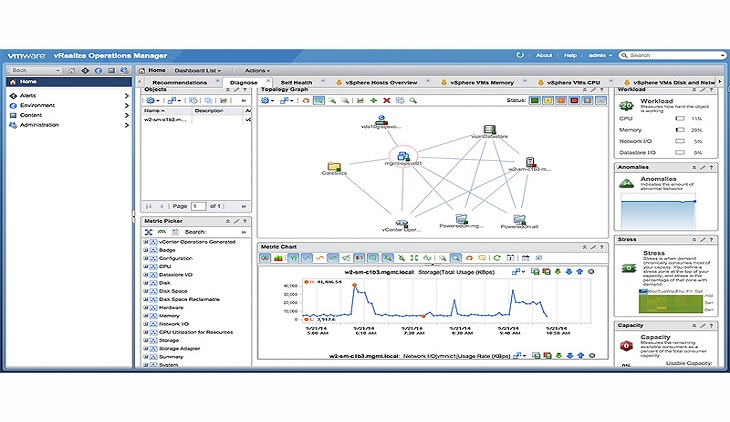Screen dimensions: 730x422
Task: Open the admin user menu
Action: tap(600, 55)
